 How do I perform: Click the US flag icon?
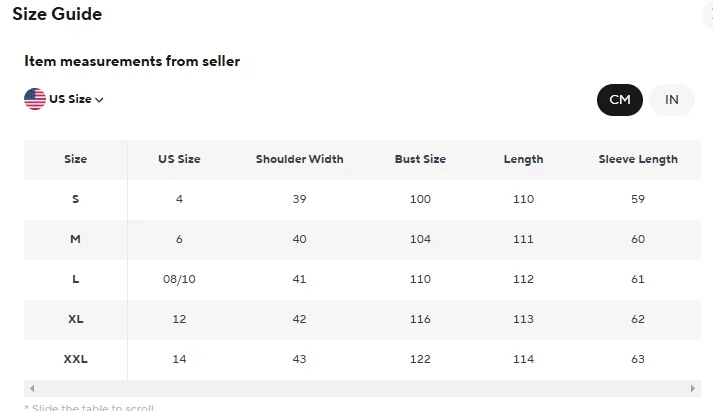coord(35,99)
